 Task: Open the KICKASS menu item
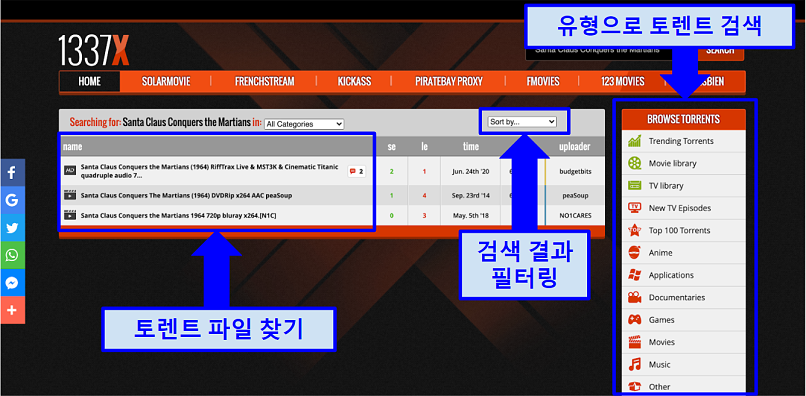point(354,81)
